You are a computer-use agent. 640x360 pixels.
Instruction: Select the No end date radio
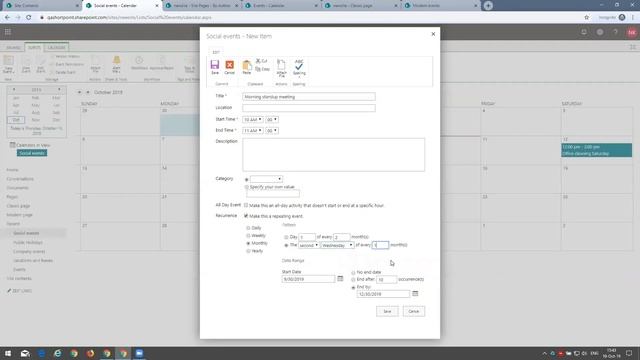353,272
